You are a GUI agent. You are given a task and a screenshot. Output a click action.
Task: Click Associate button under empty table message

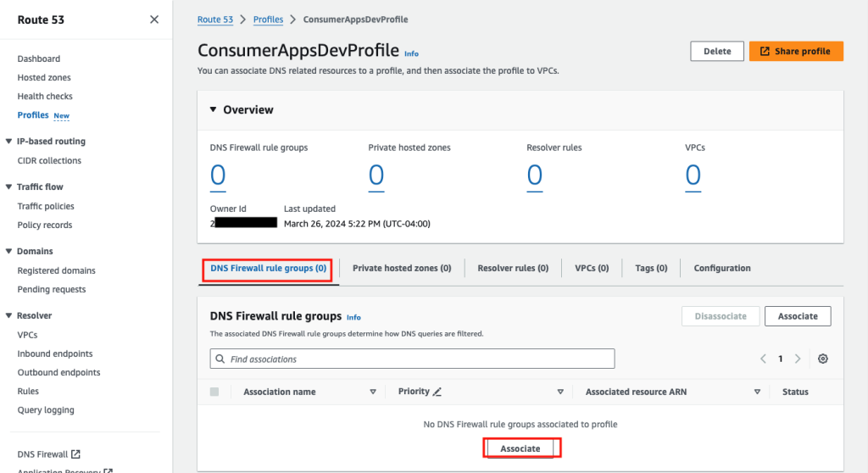(x=520, y=448)
